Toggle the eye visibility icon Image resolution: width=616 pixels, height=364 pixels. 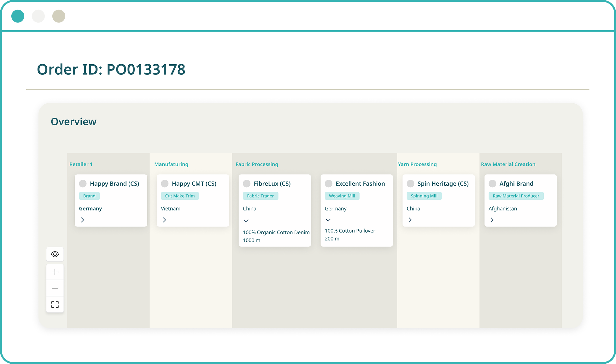(55, 254)
